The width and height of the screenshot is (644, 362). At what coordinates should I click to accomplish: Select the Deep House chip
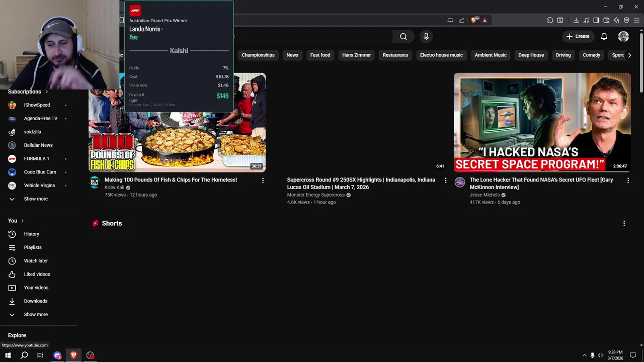pos(531,55)
